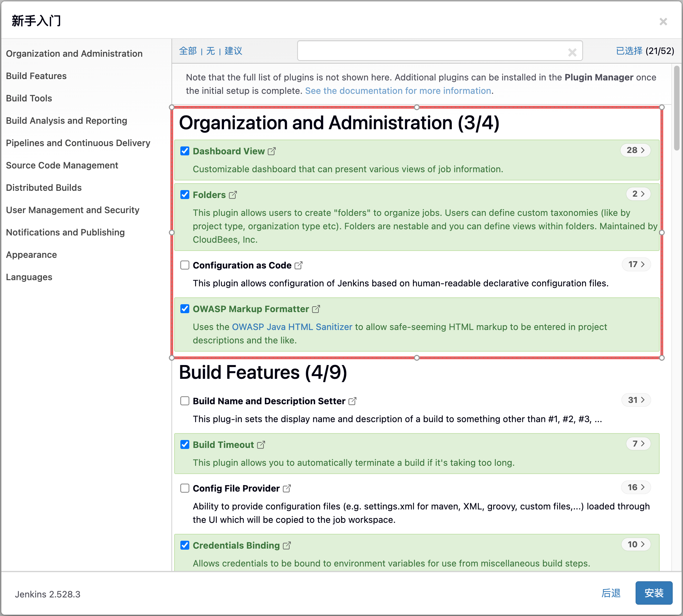Click Configuration as Code external link icon

coord(299,265)
